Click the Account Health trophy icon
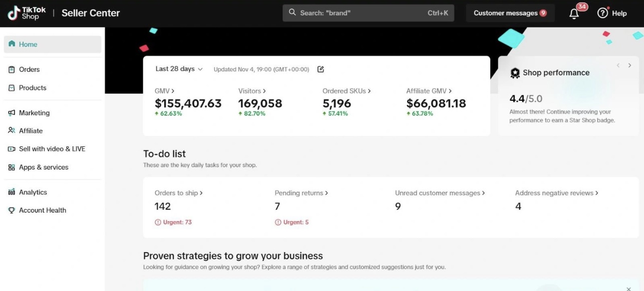 click(x=11, y=211)
